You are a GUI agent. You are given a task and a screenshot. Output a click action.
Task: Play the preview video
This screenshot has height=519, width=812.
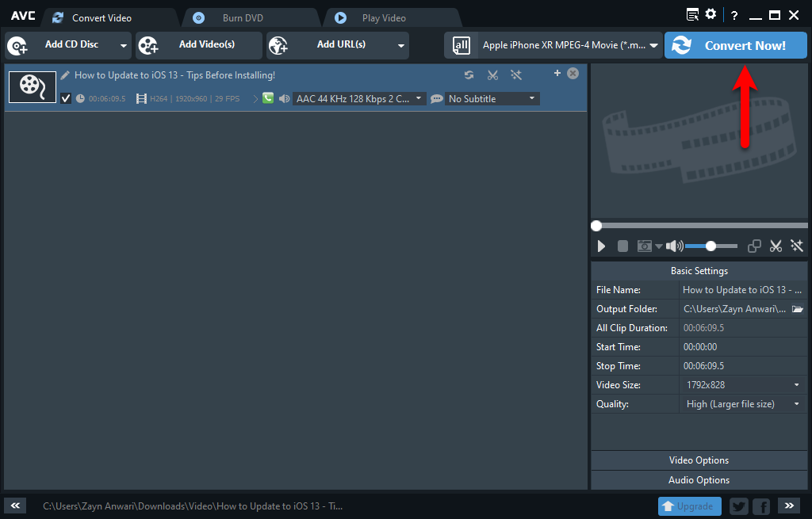pyautogui.click(x=601, y=246)
